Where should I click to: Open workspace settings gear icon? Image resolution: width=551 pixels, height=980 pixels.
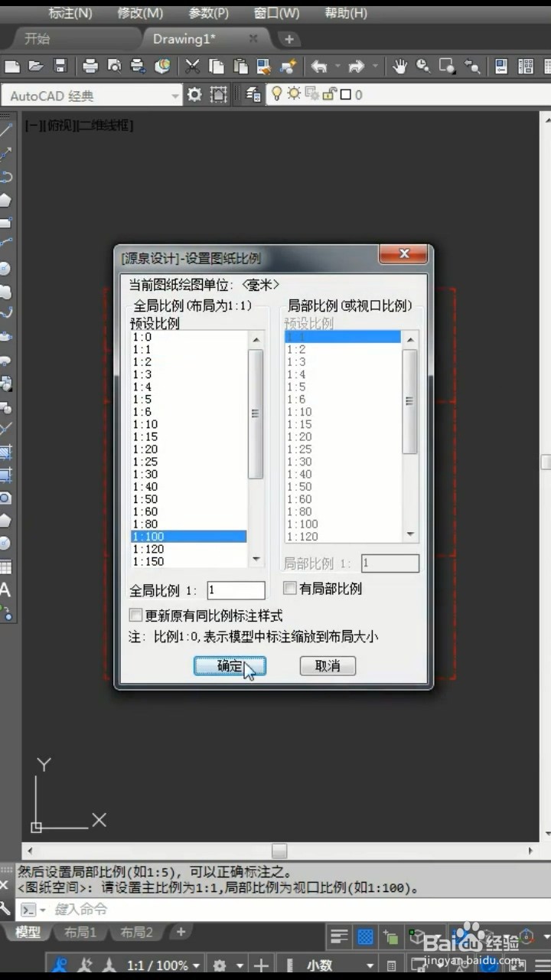point(195,94)
